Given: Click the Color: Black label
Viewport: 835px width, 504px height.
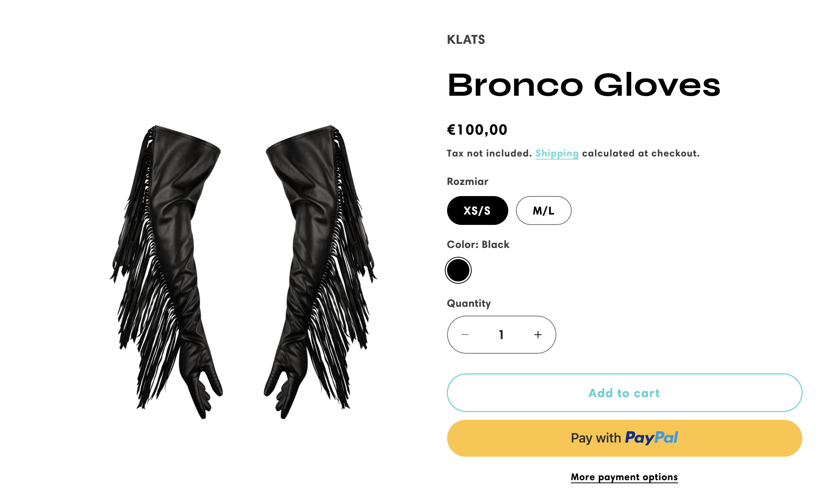Looking at the screenshot, I should (478, 245).
